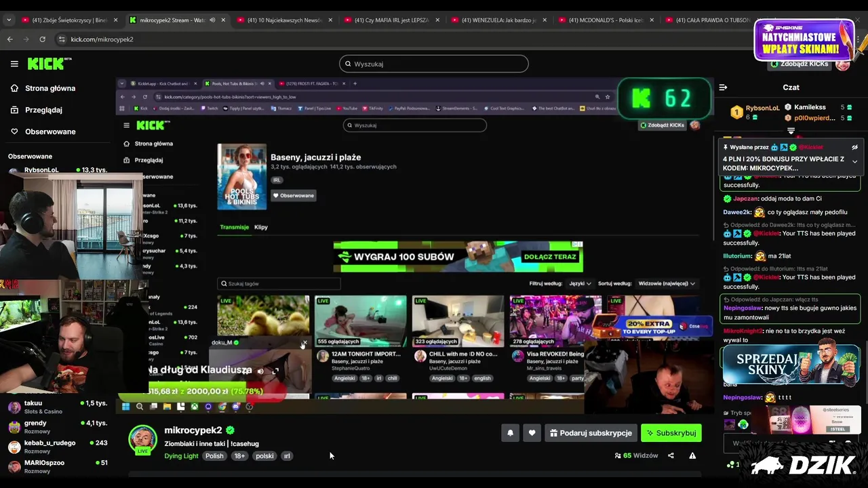Close the doku_M mini player
Screen dimensions: 868x488
click(304, 342)
